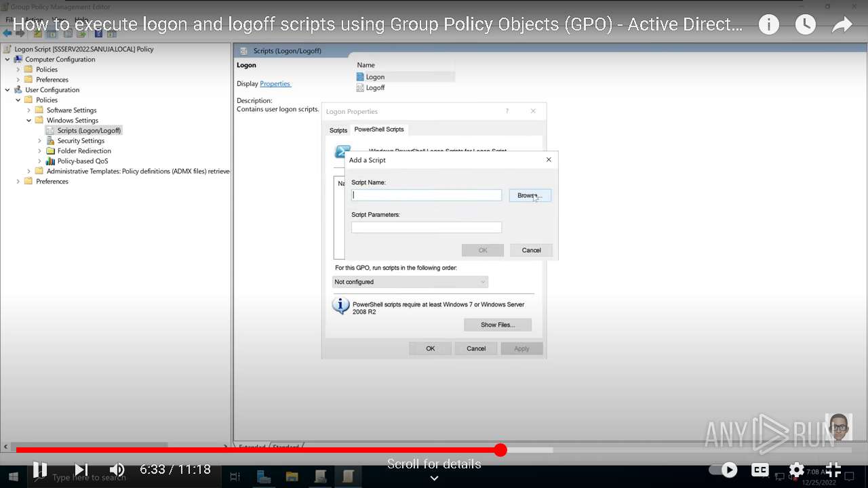Click the Name column header
Viewport: 868px width, 488px height.
click(x=366, y=65)
